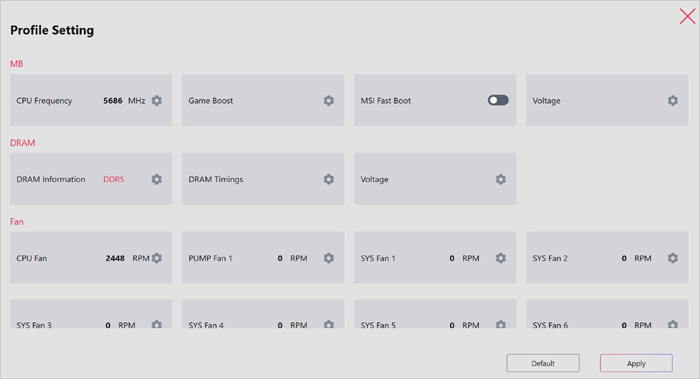Open CPU Frequency settings gear

point(157,100)
